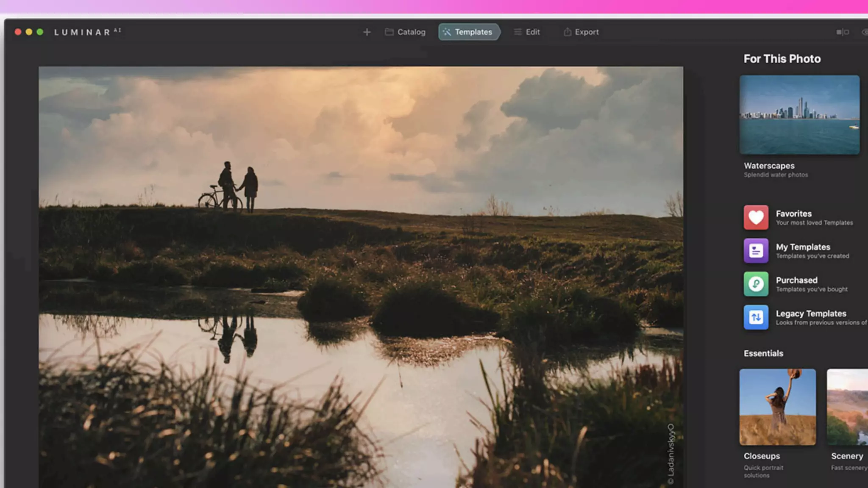Image resolution: width=868 pixels, height=488 pixels.
Task: Click the Export share icon
Action: 567,32
